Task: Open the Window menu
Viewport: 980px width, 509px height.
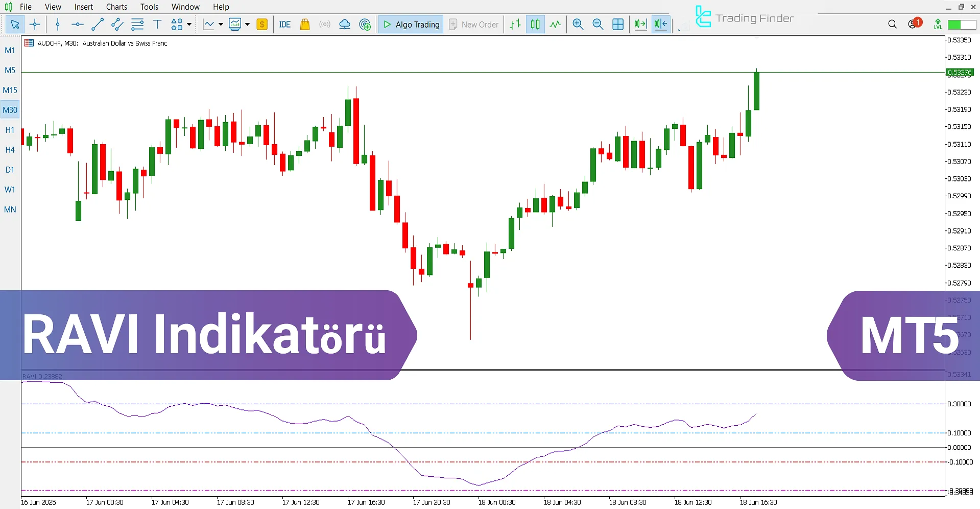Action: coord(185,7)
